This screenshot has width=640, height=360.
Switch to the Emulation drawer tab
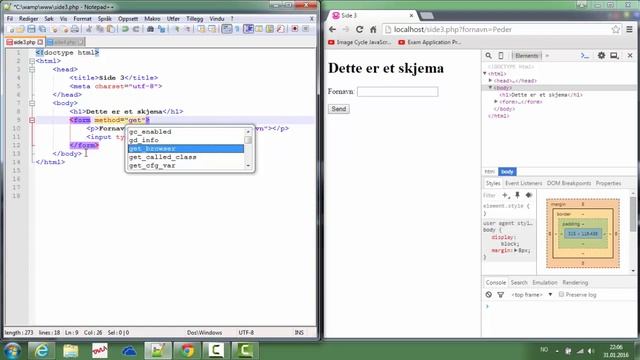(x=544, y=282)
